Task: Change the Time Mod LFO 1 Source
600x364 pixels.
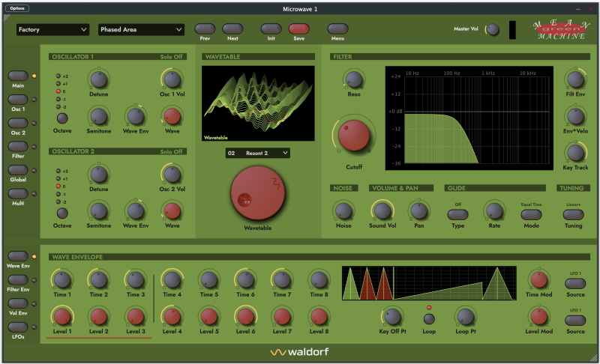Action: (x=575, y=283)
